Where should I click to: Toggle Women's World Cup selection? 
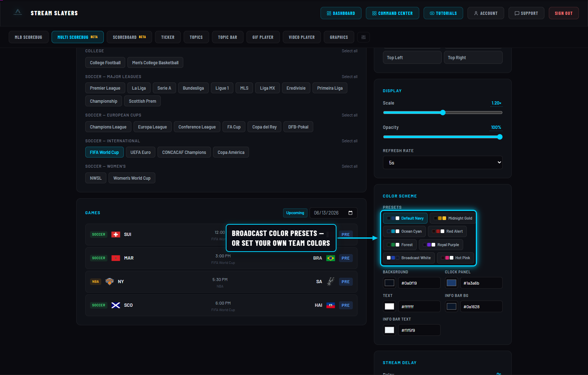pos(132,178)
